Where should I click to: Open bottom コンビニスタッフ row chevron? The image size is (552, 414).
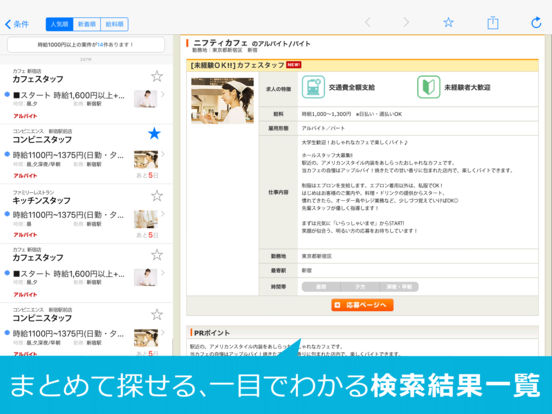tap(163, 332)
